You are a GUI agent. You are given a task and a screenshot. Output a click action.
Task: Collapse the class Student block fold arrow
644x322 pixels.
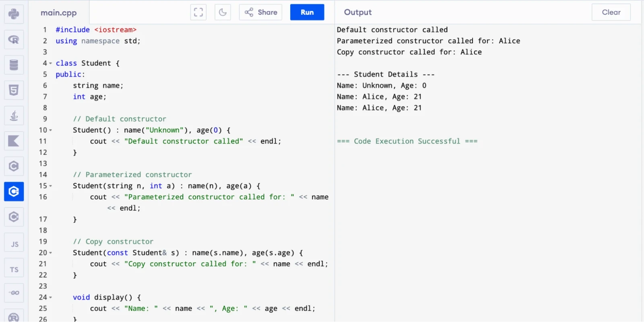[x=50, y=64]
